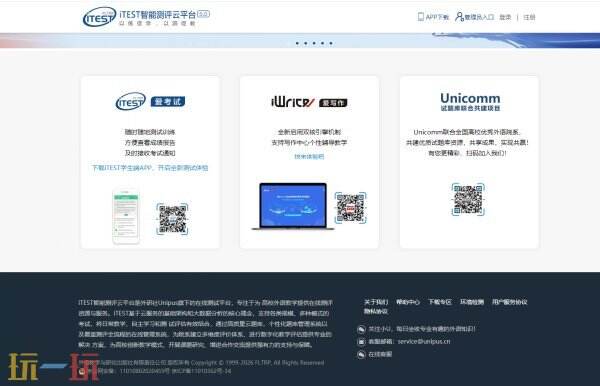Open the 环境检测 footer link
Viewport: 600px width, 386px height.
(472, 302)
